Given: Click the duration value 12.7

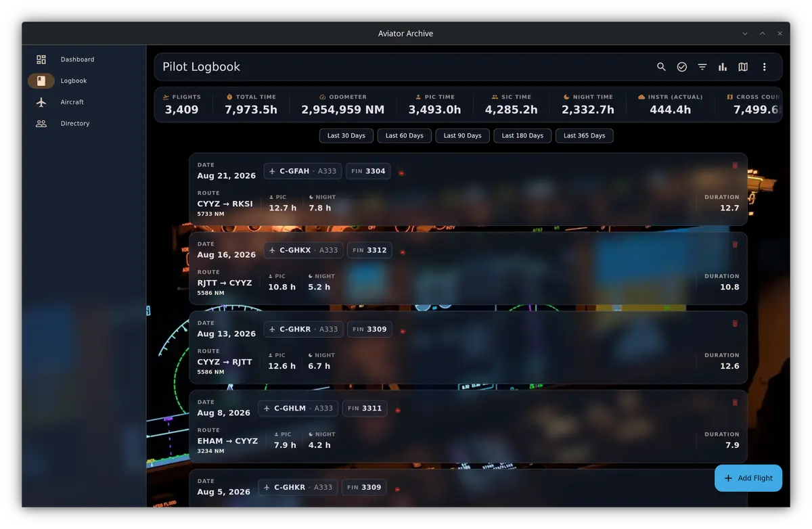Looking at the screenshot, I should pos(729,208).
